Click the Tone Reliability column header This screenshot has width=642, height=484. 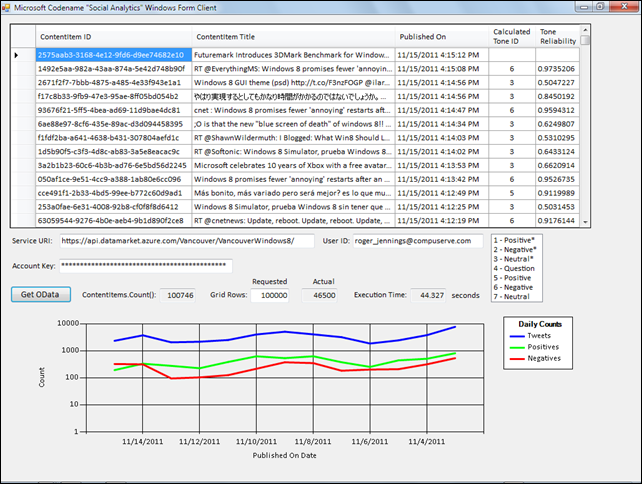(557, 37)
